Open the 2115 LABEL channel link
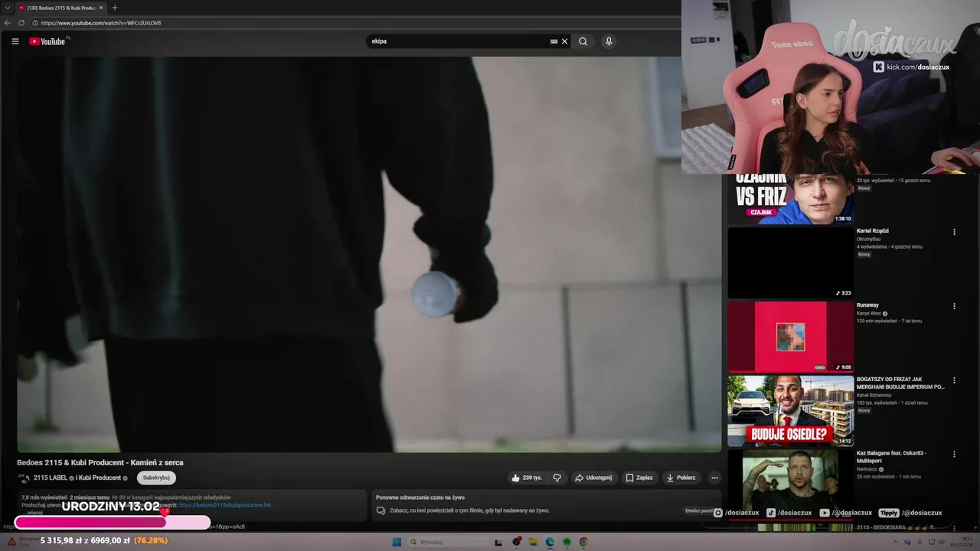 pos(51,478)
